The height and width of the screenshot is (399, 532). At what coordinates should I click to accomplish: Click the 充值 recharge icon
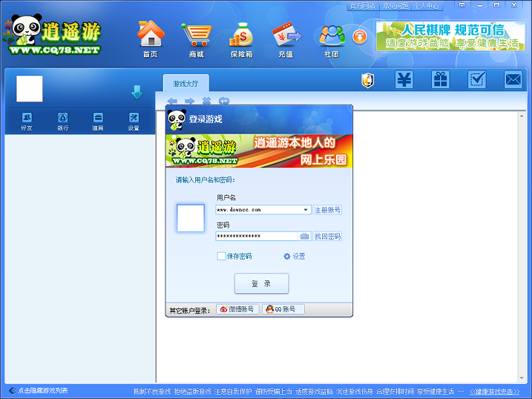point(286,35)
